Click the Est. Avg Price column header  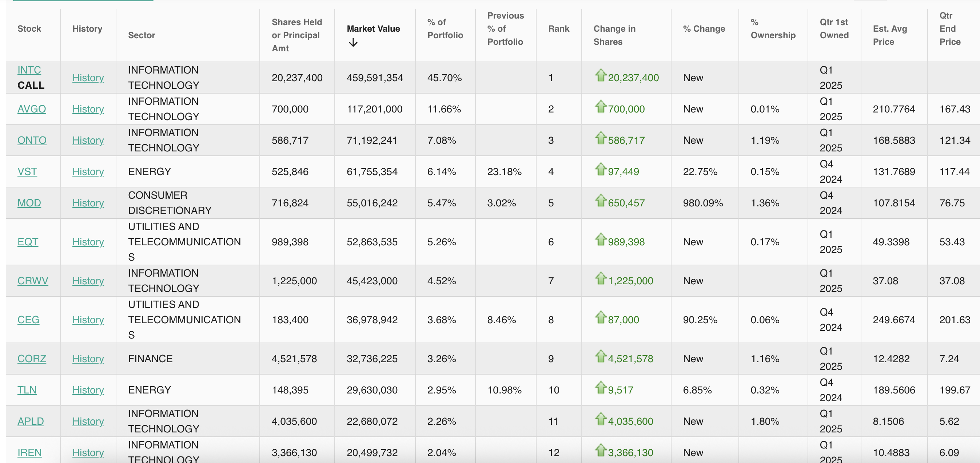[889, 35]
